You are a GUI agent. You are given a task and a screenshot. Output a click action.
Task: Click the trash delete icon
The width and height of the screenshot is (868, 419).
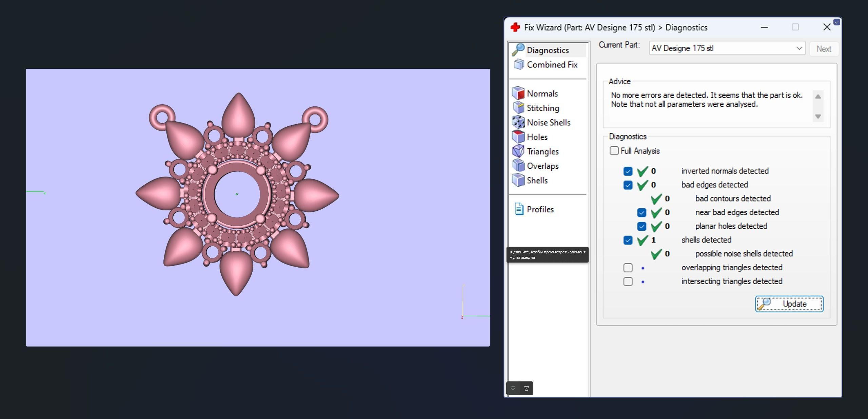click(526, 388)
